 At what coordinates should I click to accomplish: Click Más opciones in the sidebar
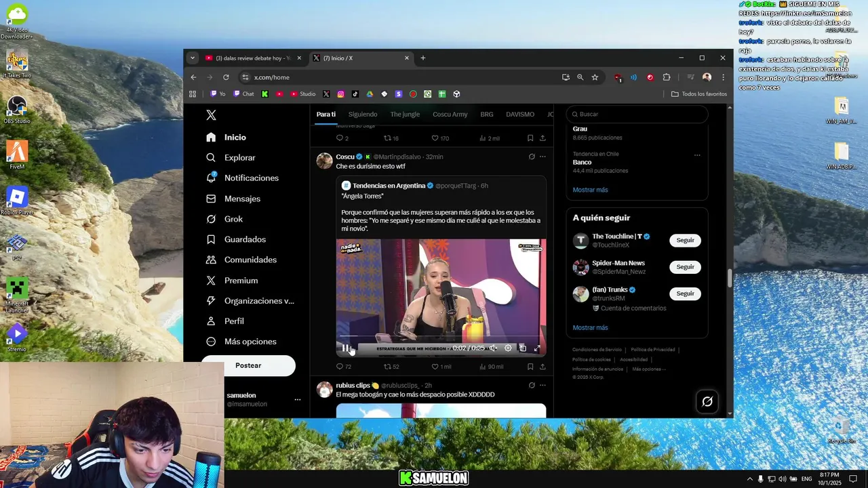point(241,342)
